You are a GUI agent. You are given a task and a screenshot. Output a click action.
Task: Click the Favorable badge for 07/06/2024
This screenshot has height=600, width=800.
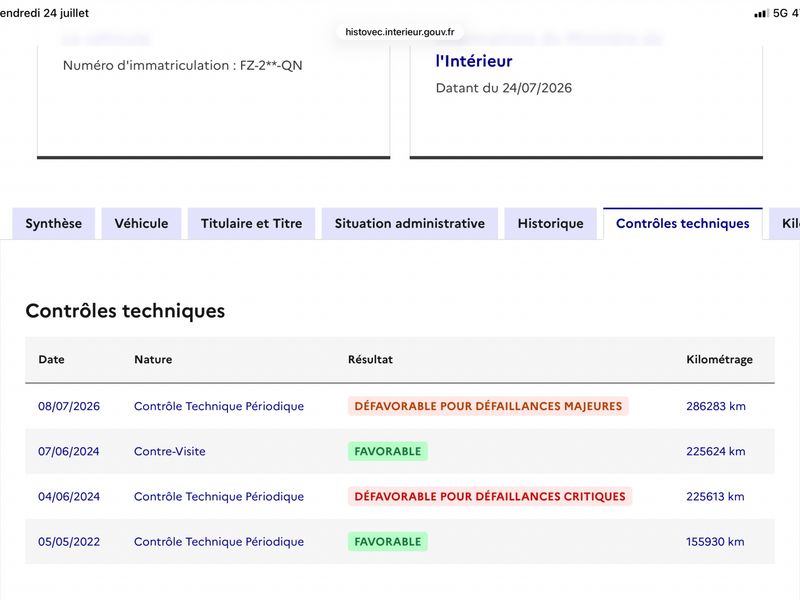pyautogui.click(x=388, y=451)
